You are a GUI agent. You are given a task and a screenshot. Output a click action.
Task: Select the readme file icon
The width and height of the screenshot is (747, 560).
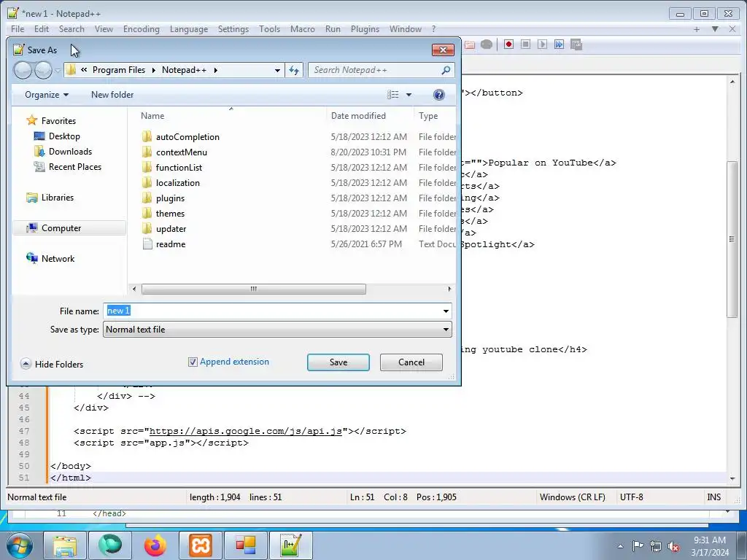pyautogui.click(x=147, y=244)
